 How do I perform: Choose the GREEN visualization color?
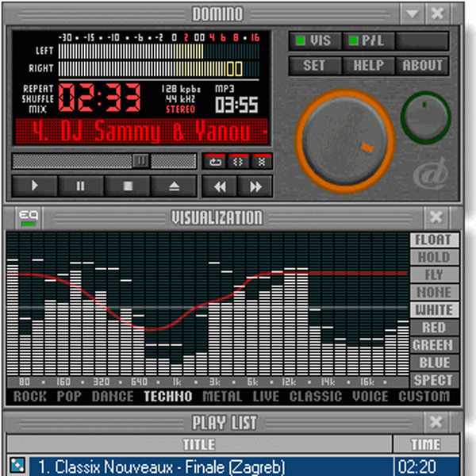coord(434,345)
